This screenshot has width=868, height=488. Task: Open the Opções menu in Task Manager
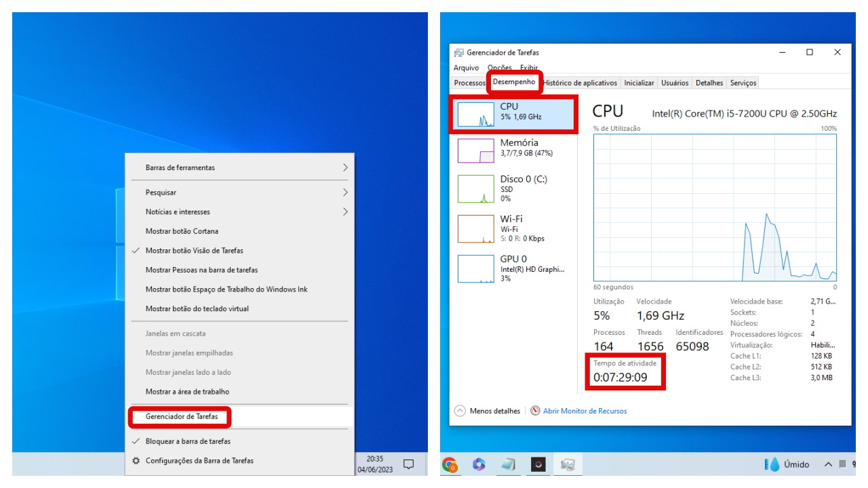tap(500, 68)
